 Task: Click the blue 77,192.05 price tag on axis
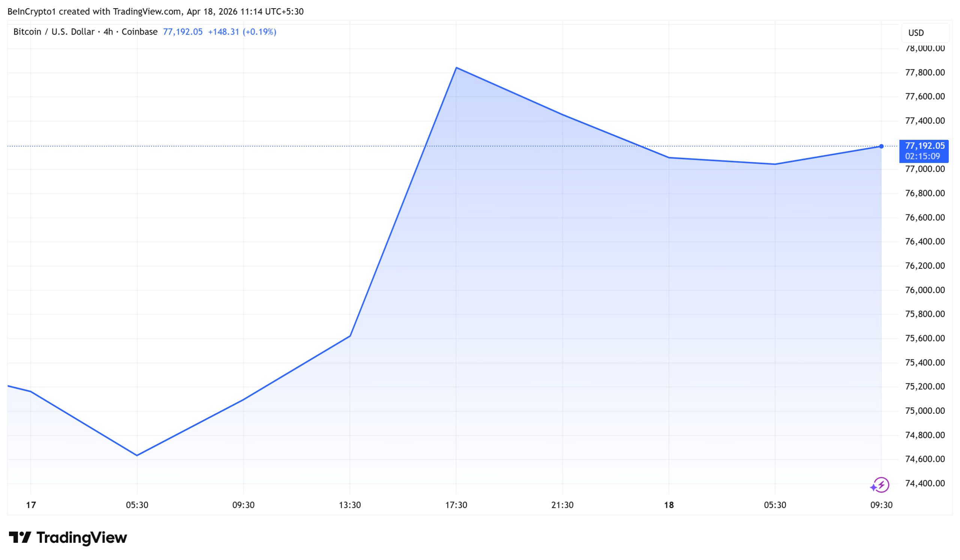click(924, 151)
